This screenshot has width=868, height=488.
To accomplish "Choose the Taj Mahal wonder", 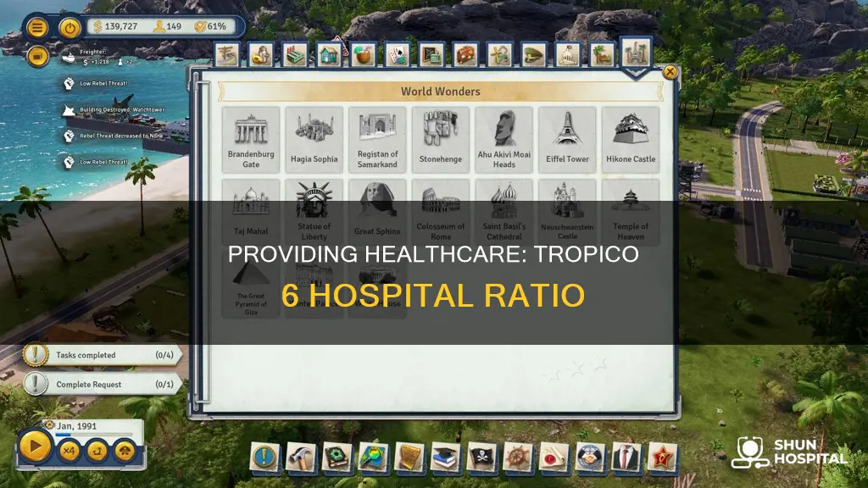I will pyautogui.click(x=251, y=212).
